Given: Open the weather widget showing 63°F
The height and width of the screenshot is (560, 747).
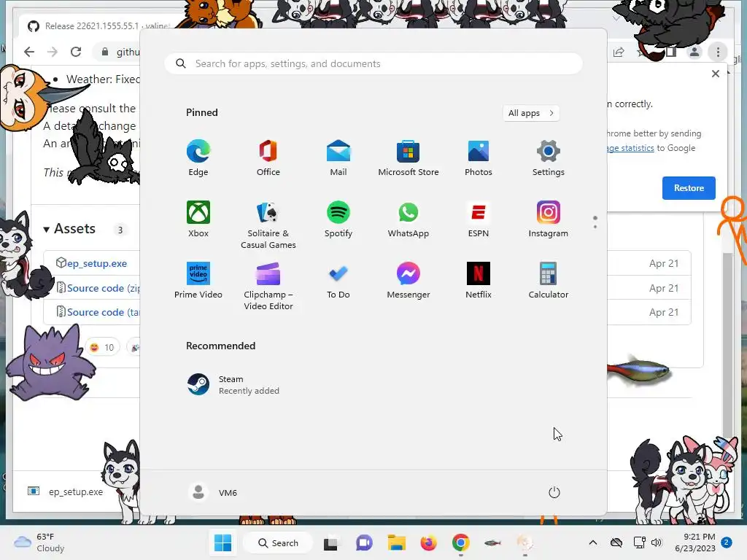Looking at the screenshot, I should 39,542.
